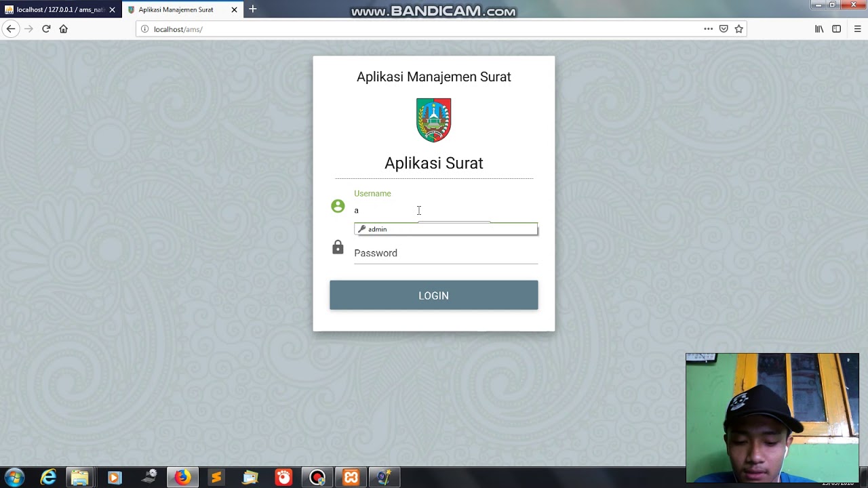Viewport: 868px width, 488px height.
Task: Click the coat of arms logo
Action: click(434, 120)
